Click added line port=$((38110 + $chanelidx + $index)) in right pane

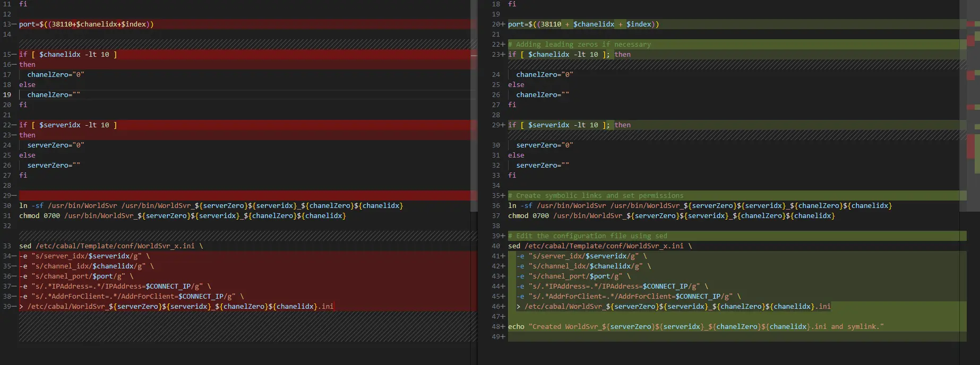pyautogui.click(x=583, y=24)
